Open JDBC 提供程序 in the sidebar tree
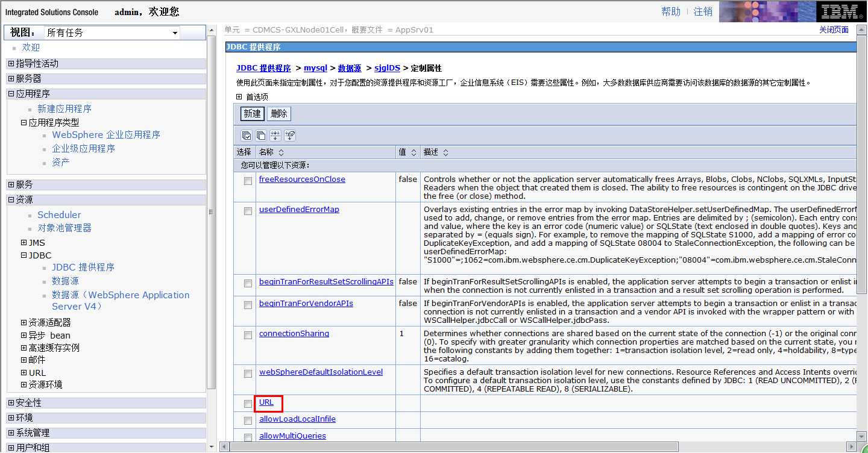Viewport: 868px width, 453px height. point(83,267)
